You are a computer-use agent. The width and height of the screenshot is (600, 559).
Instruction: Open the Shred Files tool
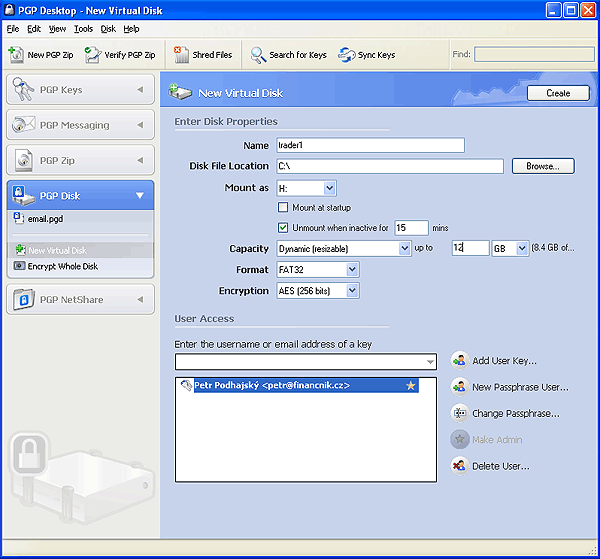[x=181, y=55]
